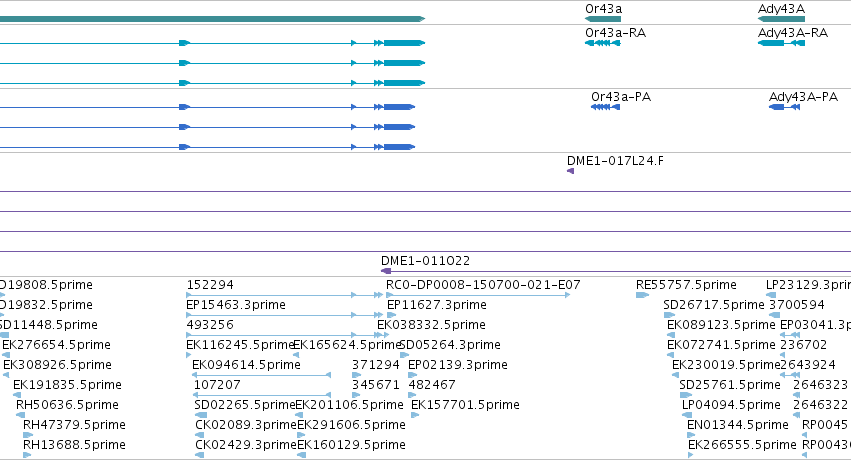Click the Or43a-RA transcript label
Screen dimensions: 851x460
tap(615, 33)
